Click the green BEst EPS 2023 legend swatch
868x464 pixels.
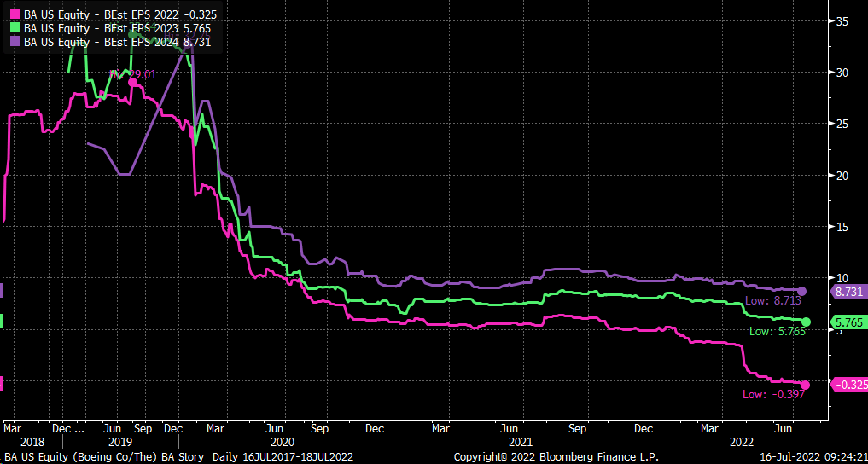click(15, 27)
